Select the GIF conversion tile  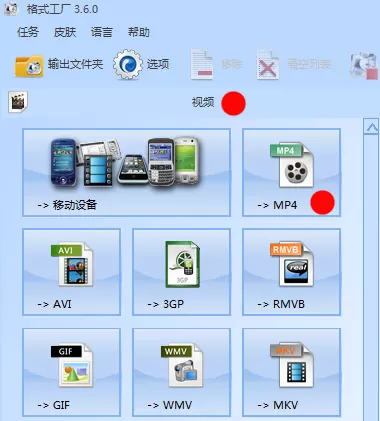[71, 372]
